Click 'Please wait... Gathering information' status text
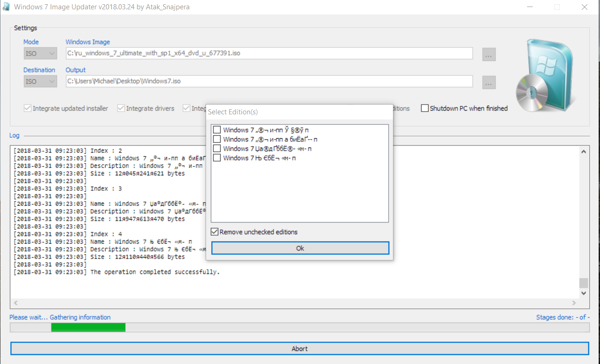The width and height of the screenshot is (600, 364). tap(60, 317)
